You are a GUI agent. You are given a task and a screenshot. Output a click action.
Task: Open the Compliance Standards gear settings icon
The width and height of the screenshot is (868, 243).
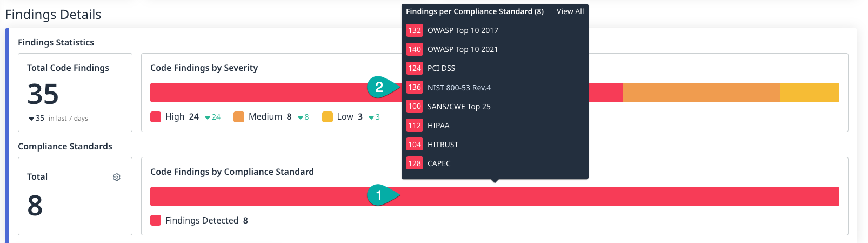click(x=117, y=177)
